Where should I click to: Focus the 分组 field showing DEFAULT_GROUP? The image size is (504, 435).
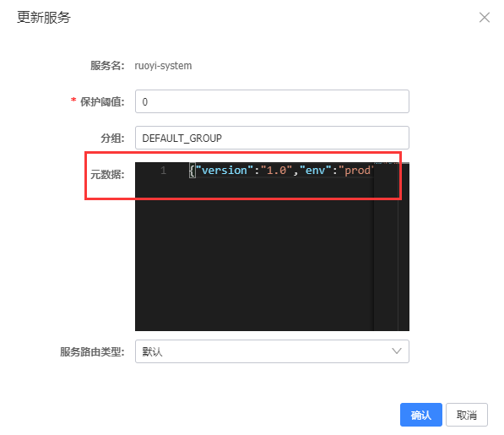click(272, 138)
